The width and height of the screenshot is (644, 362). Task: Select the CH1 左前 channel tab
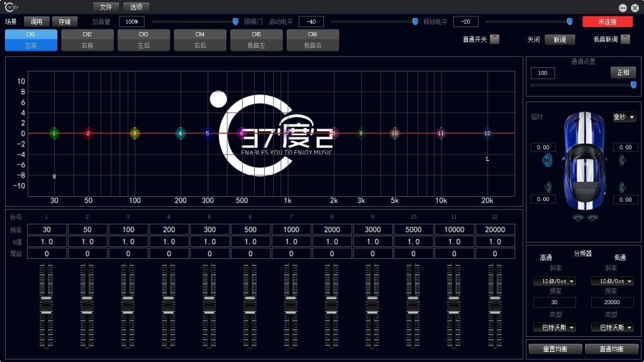(x=31, y=40)
